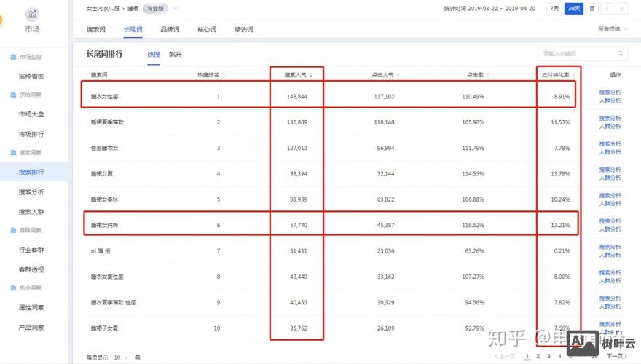Switch to the 品牌词 tab
641x364 pixels.
click(x=170, y=29)
